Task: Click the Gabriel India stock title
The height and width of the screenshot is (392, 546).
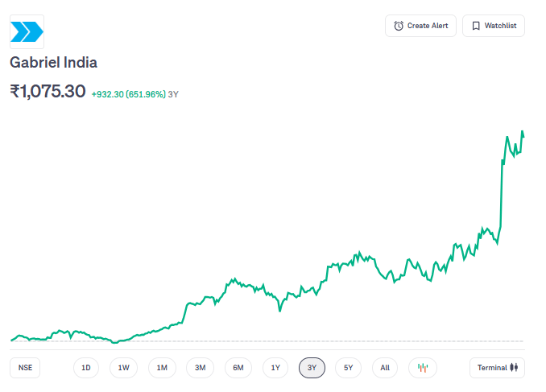Action: [x=53, y=63]
